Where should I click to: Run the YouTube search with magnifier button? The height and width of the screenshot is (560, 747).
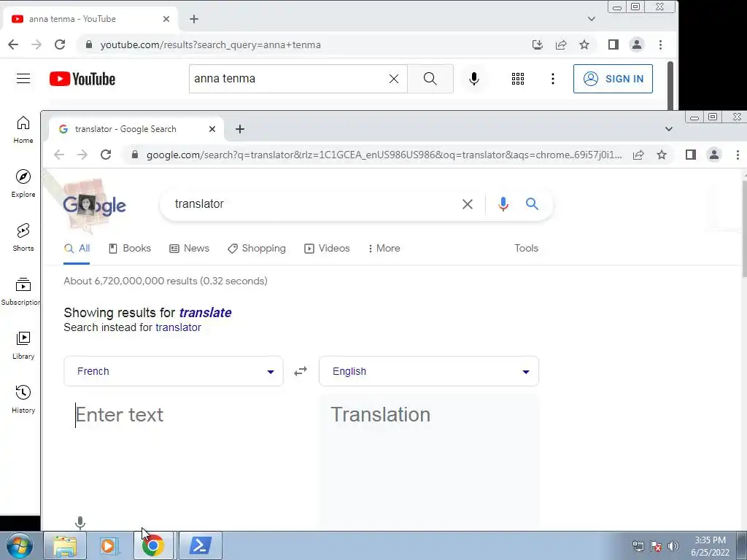[x=430, y=79]
